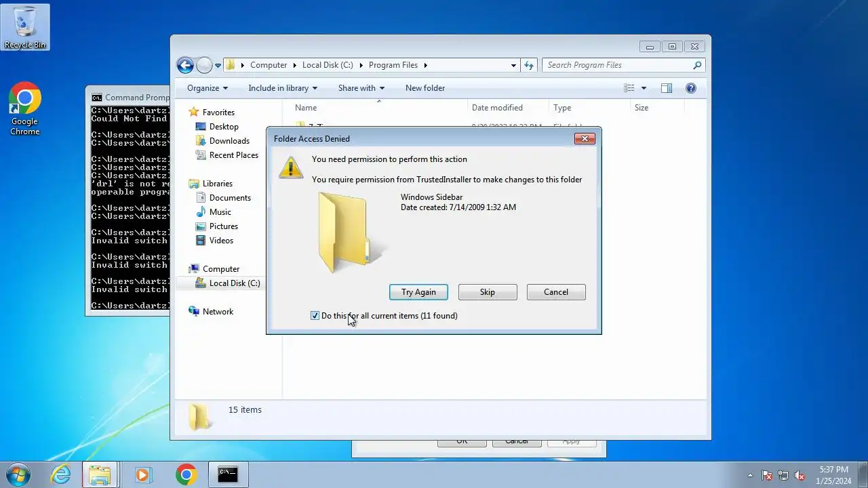This screenshot has height=488, width=868.
Task: Click the Command Prompt title bar icon
Action: point(97,98)
